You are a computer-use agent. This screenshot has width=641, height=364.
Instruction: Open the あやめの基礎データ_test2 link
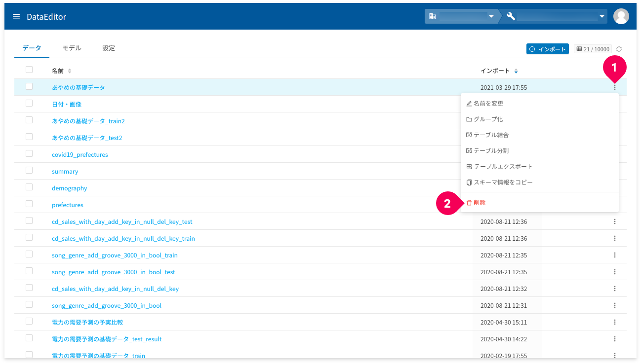pos(87,138)
